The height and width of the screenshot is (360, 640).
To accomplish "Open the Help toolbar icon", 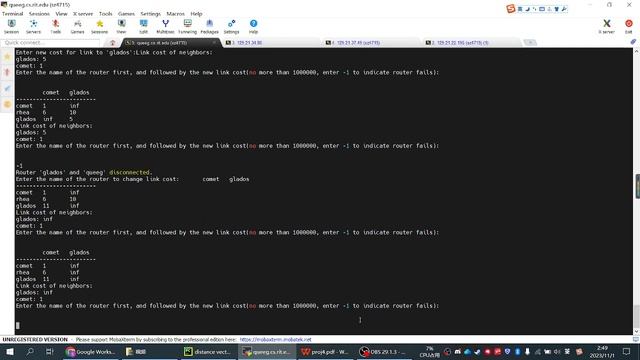I will 253,27.
